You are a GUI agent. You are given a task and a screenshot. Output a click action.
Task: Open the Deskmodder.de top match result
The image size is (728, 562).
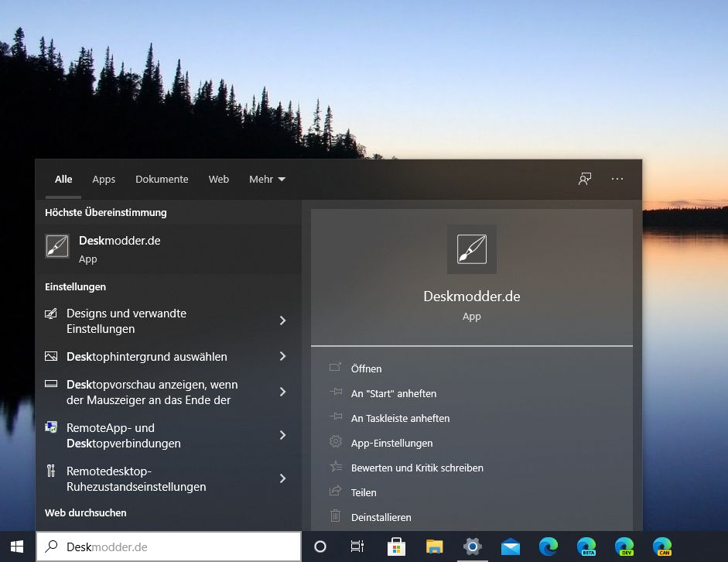click(x=169, y=249)
